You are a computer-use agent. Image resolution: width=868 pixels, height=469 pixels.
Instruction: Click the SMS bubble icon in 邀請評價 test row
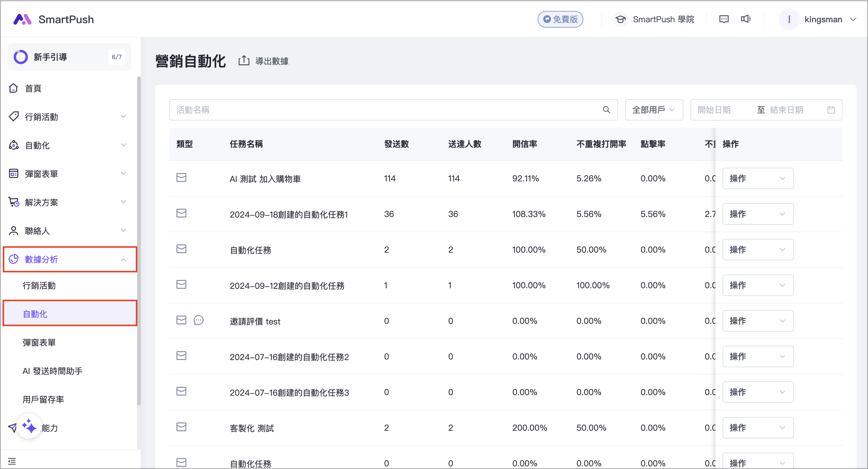199,320
